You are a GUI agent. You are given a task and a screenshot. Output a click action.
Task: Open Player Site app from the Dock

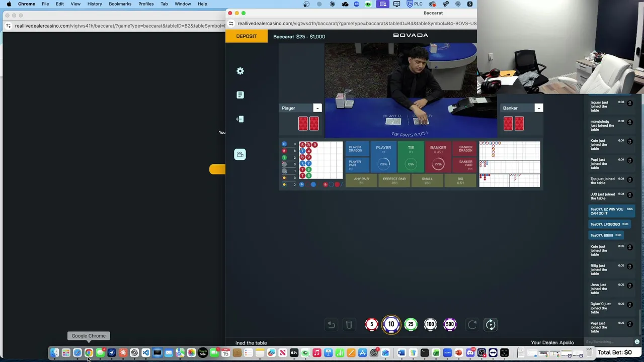[203, 353]
